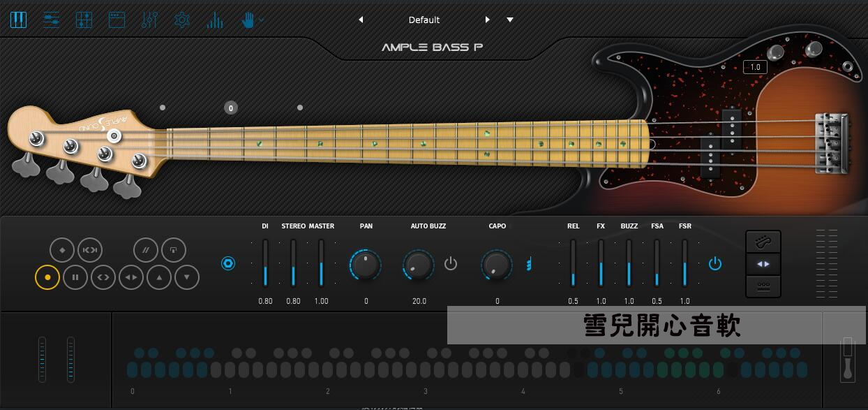The height and width of the screenshot is (410, 868).
Task: Click the left knob on the bass body
Action: tap(775, 54)
